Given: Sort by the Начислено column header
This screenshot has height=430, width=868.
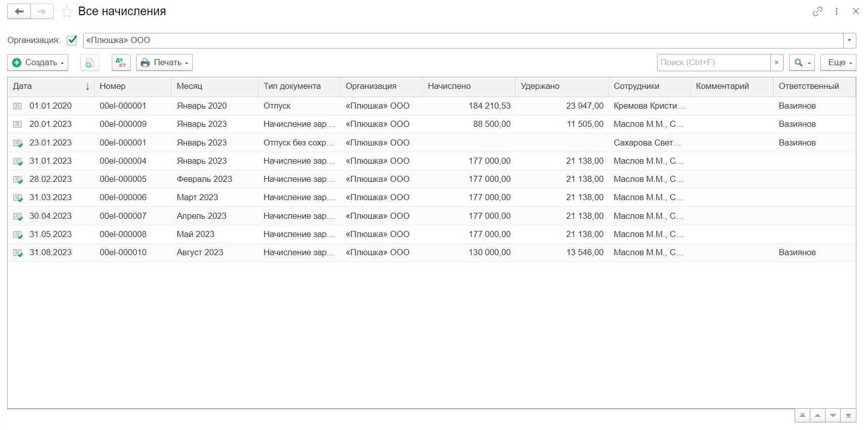Looking at the screenshot, I should (x=449, y=86).
